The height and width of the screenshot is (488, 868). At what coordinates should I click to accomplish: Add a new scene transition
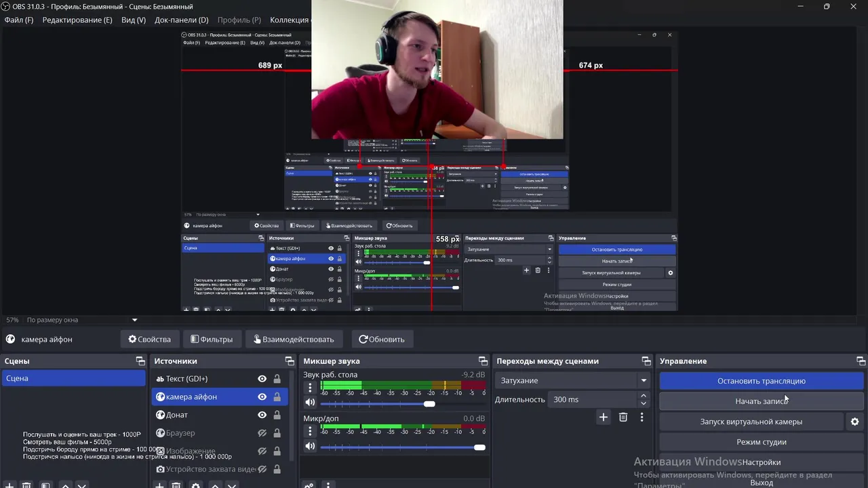(603, 417)
